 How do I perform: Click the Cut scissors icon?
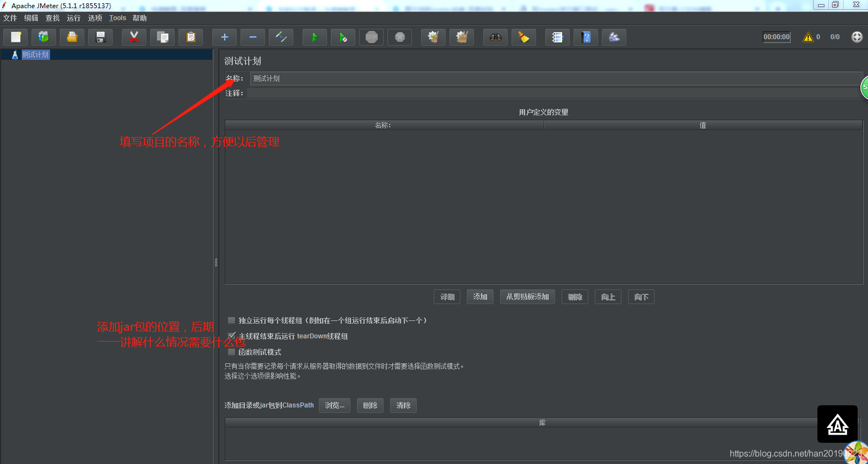point(134,37)
